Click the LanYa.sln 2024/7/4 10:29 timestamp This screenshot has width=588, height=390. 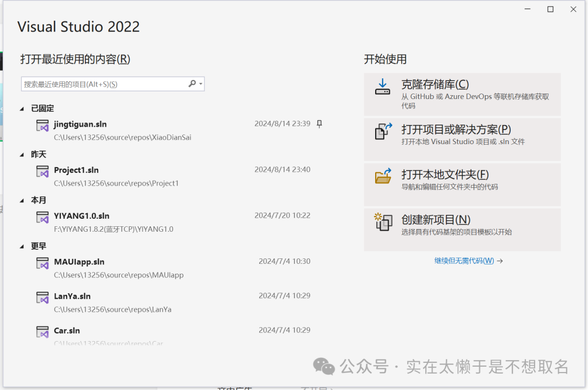click(285, 295)
